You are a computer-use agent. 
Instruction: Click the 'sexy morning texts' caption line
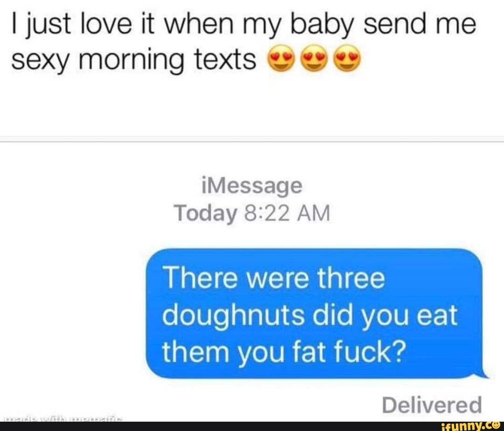pyautogui.click(x=134, y=60)
